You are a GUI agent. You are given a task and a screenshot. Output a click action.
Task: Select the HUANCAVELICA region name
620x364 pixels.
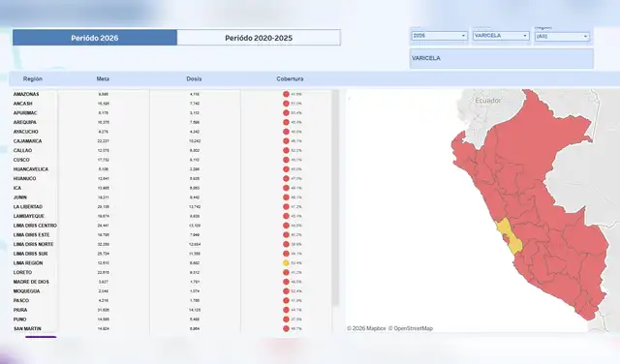point(31,169)
